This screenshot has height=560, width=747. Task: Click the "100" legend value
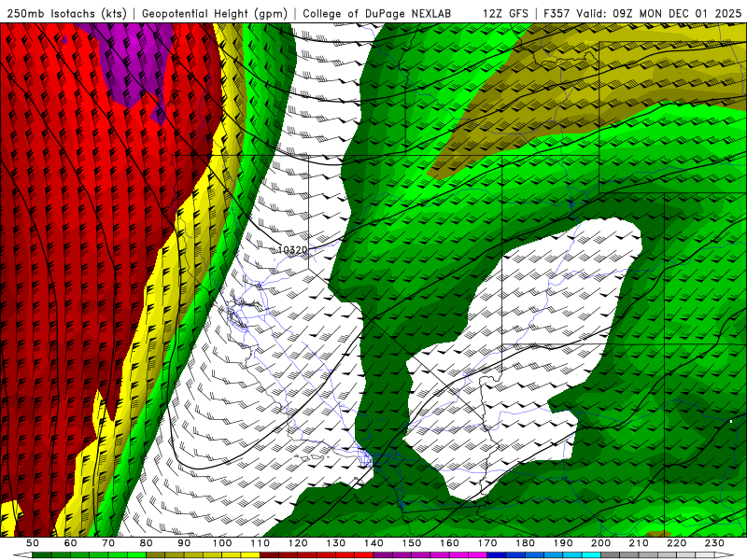(x=222, y=543)
